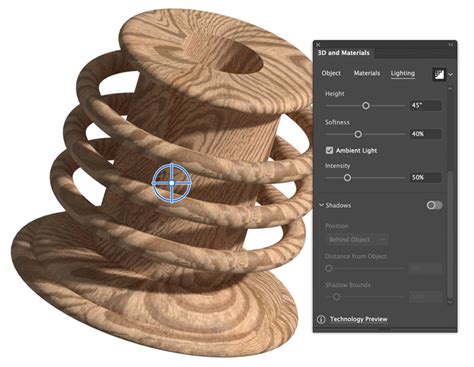
Task: Collapse the panel using double-arrow icon
Action: (x=451, y=44)
